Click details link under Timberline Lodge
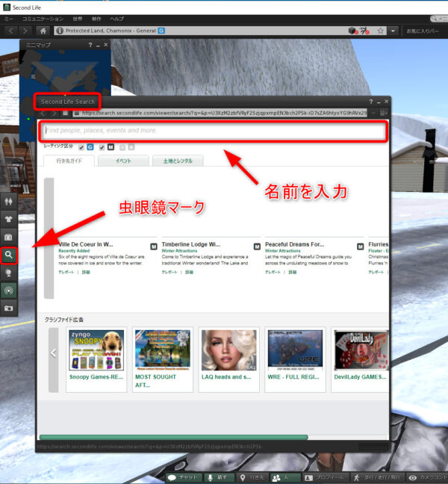 pyautogui.click(x=189, y=272)
